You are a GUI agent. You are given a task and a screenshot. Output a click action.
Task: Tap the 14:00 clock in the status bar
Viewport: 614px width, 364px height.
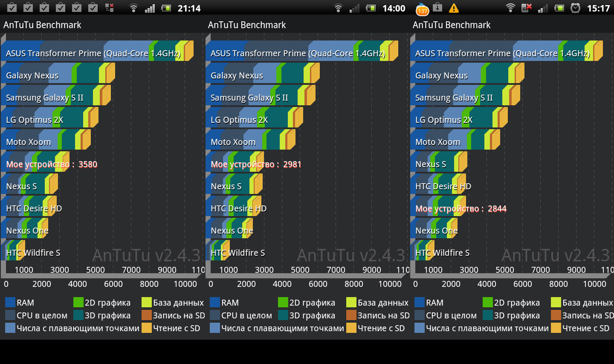(x=394, y=8)
